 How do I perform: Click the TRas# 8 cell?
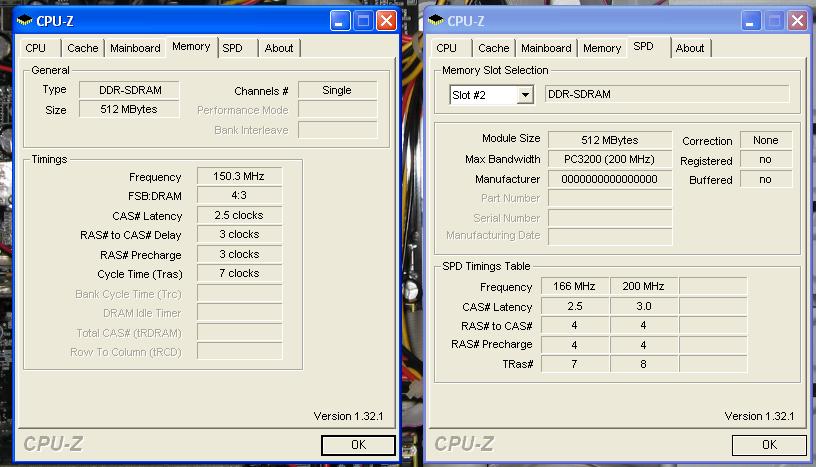pyautogui.click(x=644, y=364)
